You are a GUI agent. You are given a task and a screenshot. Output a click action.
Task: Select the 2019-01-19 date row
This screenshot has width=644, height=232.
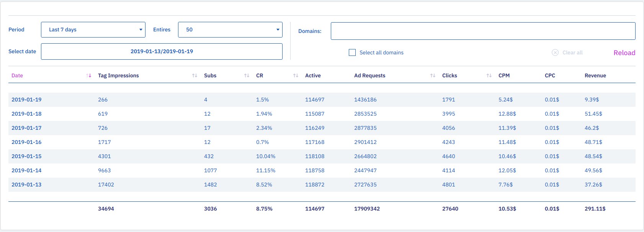click(x=322, y=100)
